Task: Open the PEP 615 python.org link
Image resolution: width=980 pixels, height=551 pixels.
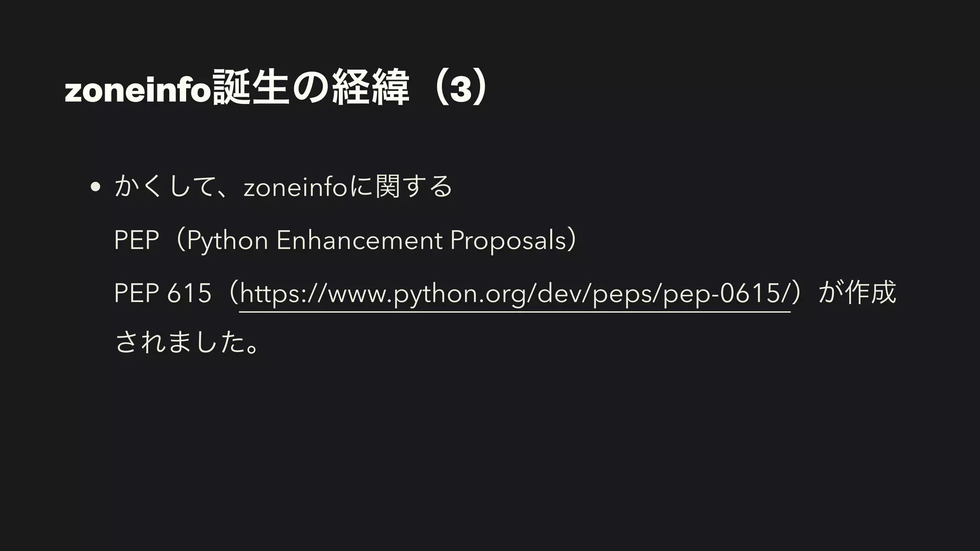Action: tap(515, 293)
